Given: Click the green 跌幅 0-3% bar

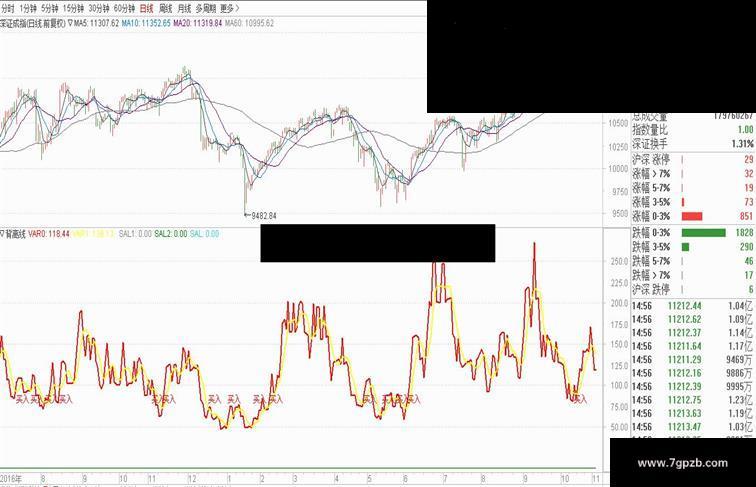Looking at the screenshot, I should coord(703,233).
